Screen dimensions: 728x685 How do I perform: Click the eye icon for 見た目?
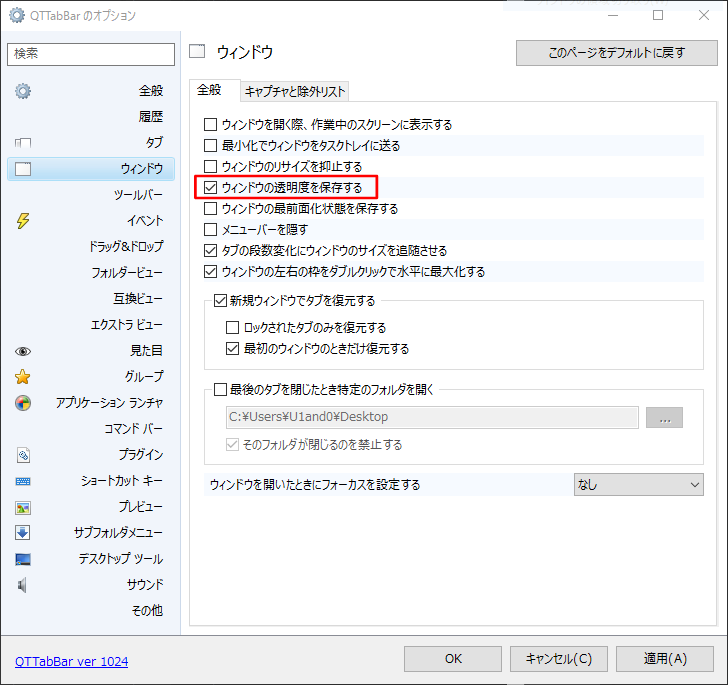point(23,351)
